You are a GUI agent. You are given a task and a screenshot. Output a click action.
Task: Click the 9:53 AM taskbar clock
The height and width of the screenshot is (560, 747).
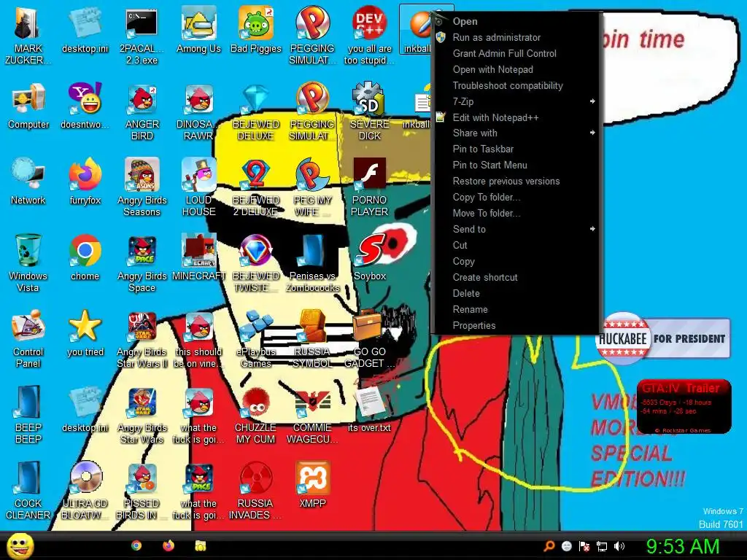pyautogui.click(x=683, y=546)
